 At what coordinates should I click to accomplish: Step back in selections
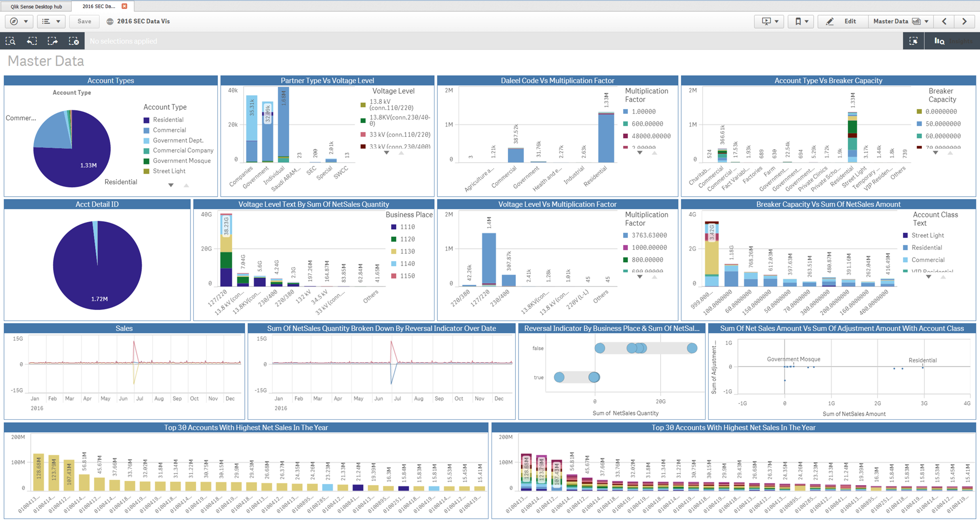pos(32,41)
